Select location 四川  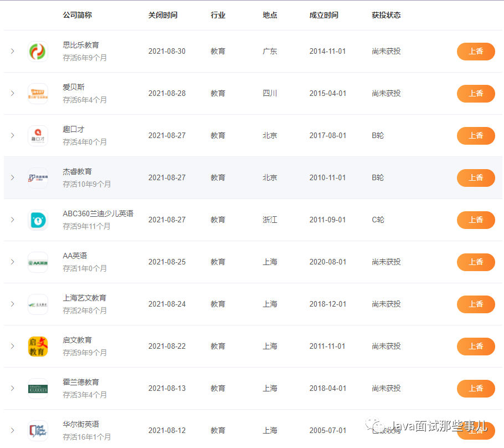(x=270, y=93)
